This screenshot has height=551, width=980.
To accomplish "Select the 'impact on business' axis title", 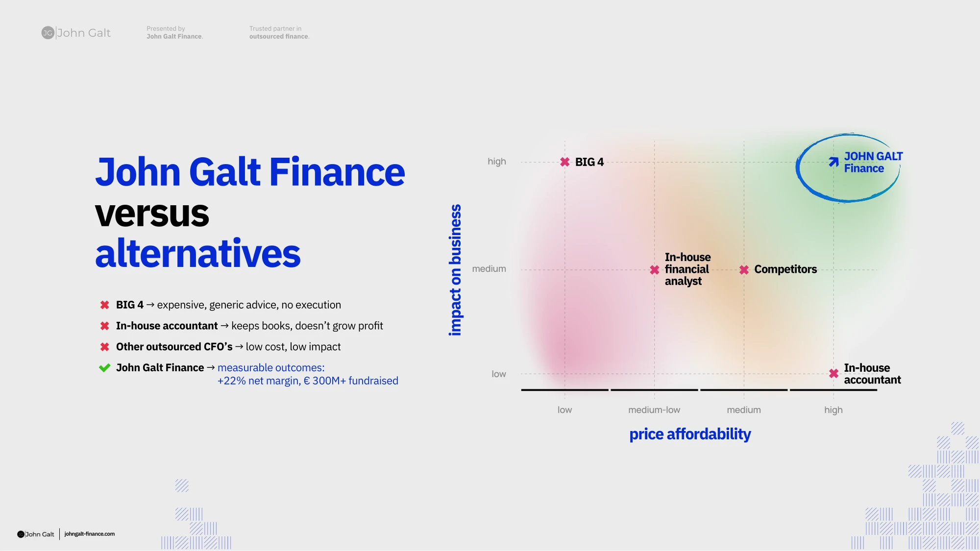I will (x=455, y=270).
